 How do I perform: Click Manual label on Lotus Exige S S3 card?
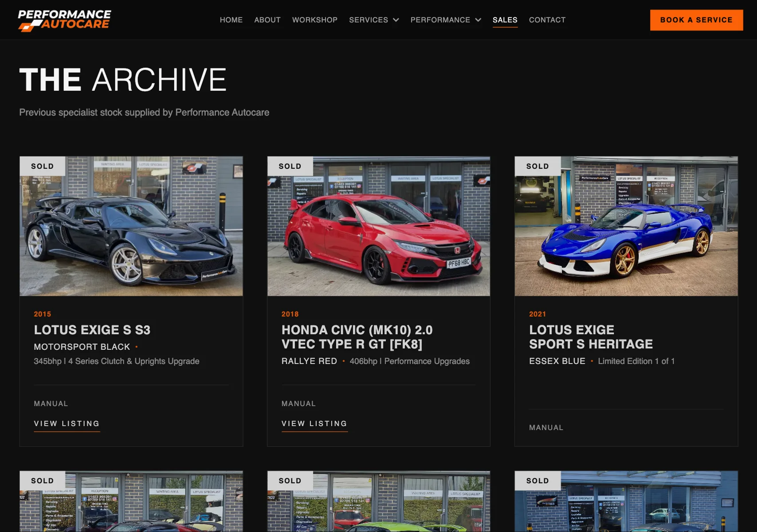[x=51, y=404]
